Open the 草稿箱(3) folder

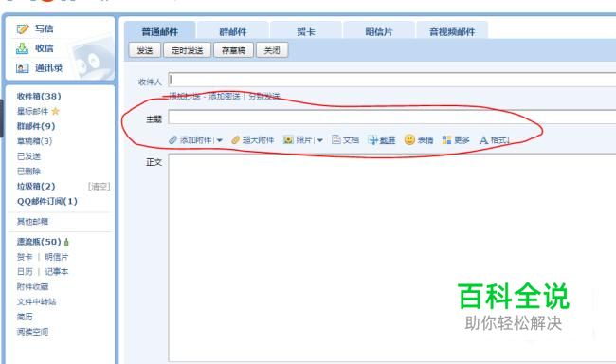pyautogui.click(x=34, y=141)
